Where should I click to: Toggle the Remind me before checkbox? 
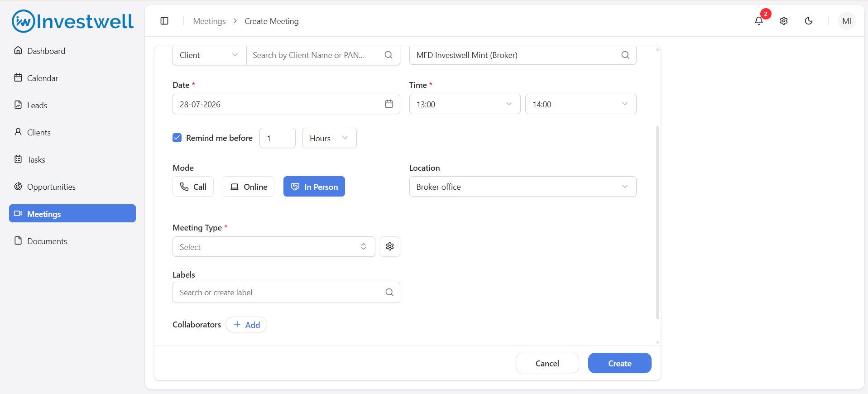177,138
